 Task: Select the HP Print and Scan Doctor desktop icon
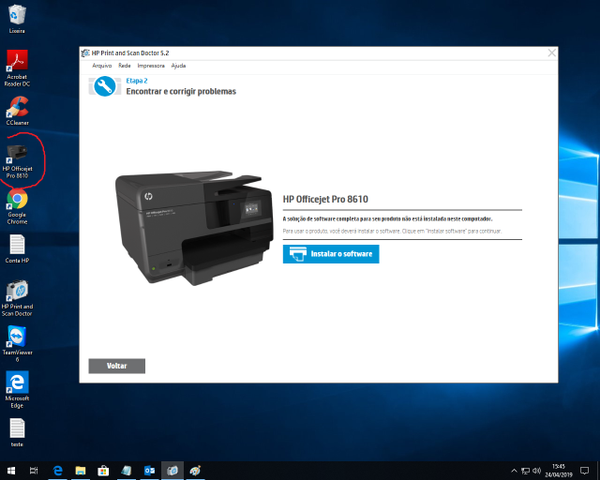(x=17, y=299)
